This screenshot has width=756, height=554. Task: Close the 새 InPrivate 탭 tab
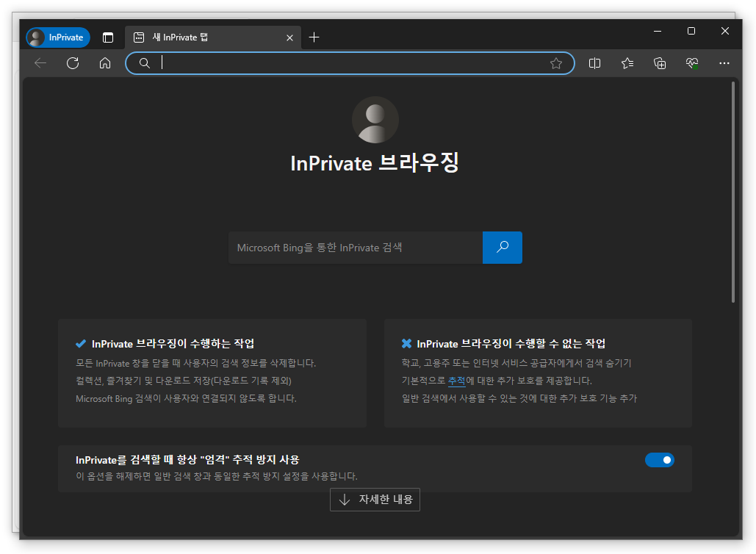[x=289, y=37]
